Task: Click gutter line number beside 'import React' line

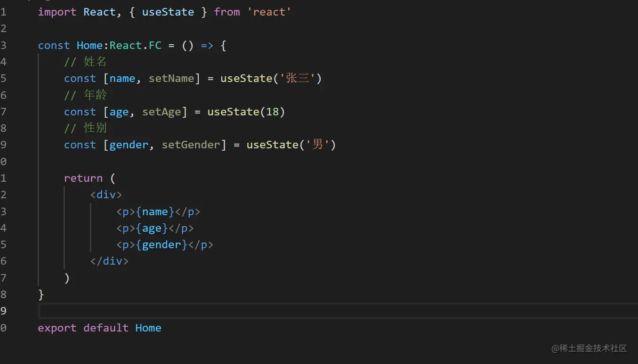Action: coord(3,12)
